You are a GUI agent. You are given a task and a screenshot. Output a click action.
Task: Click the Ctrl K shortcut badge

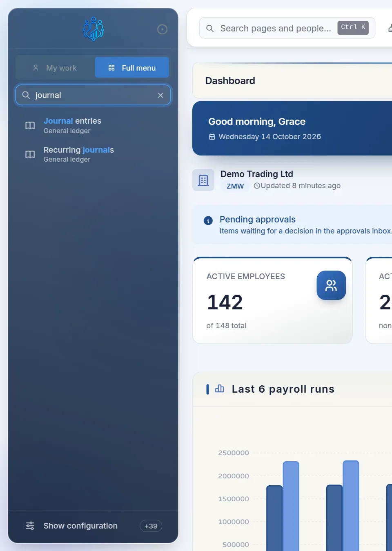(353, 27)
